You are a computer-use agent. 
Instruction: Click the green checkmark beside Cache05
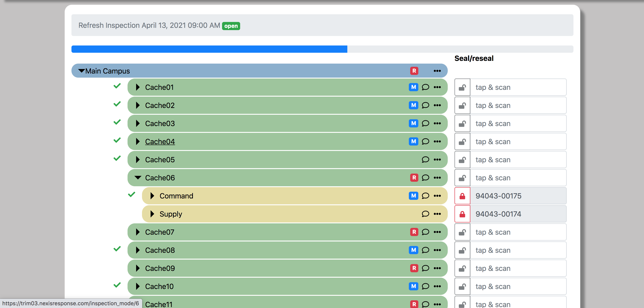tap(117, 158)
